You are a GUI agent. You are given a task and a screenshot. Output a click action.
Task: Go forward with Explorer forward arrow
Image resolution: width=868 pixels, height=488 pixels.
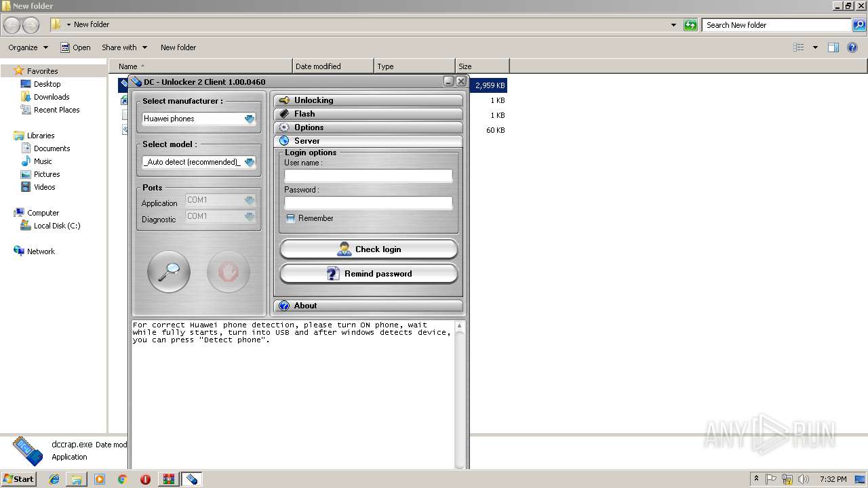pos(31,25)
